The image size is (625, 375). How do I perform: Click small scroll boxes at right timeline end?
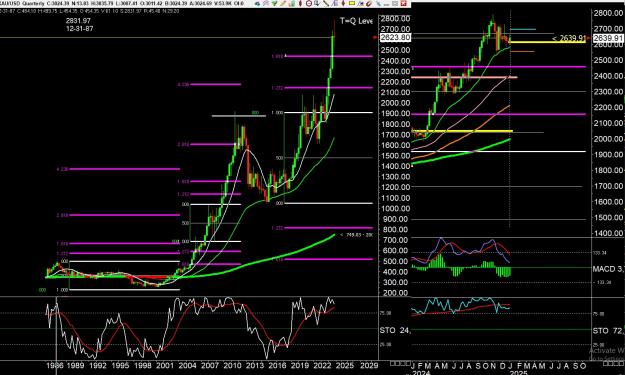point(612,363)
